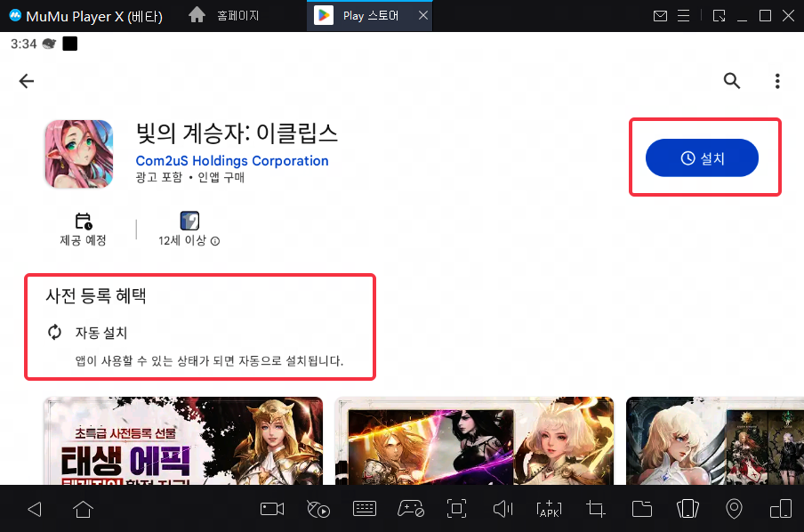Screen dimensions: 804x532
Task: Open the second battle promo screenshot
Action: click(x=474, y=441)
